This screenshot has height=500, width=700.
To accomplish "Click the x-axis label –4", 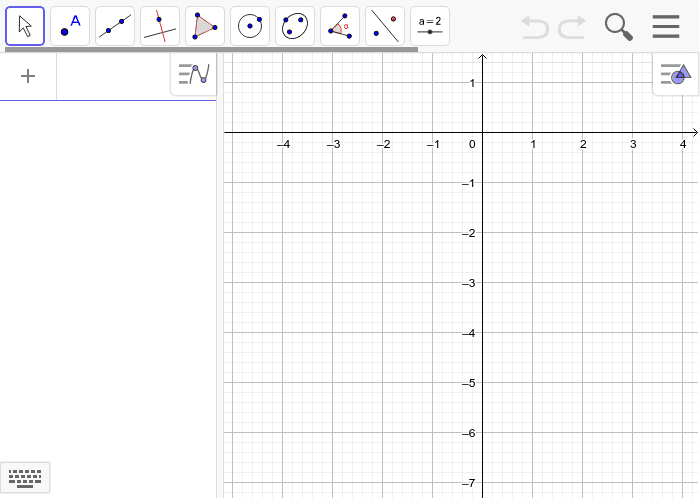I will [x=283, y=144].
